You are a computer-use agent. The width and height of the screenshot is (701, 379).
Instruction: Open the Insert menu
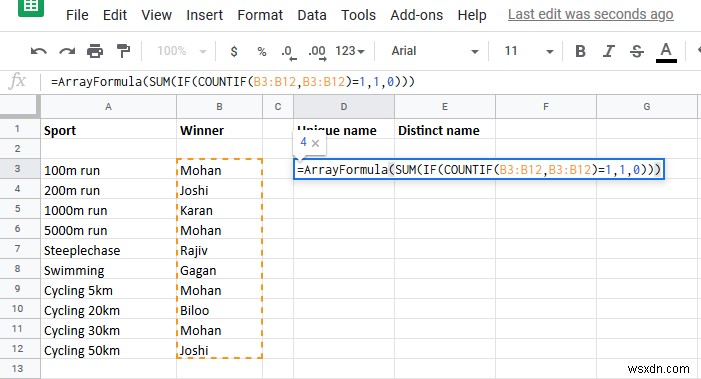coord(204,15)
